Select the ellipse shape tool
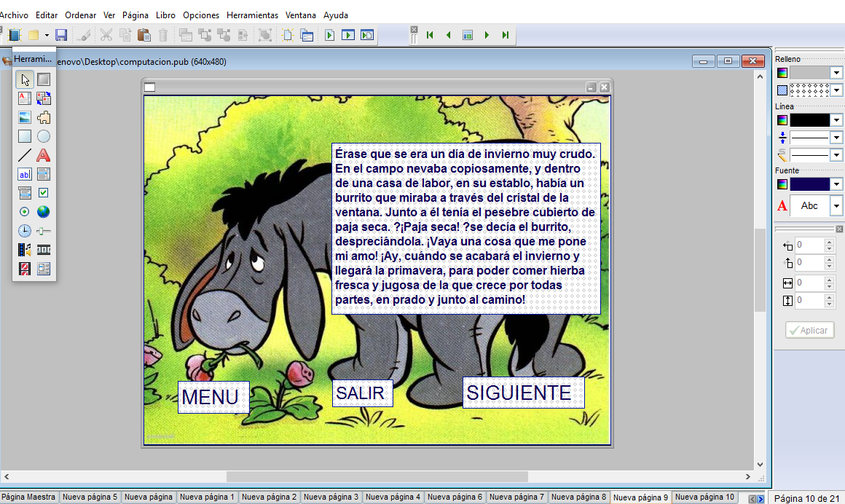The height and width of the screenshot is (504, 845). 44,136
